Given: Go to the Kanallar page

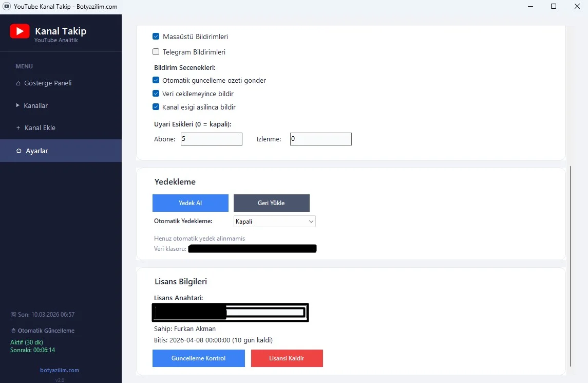Looking at the screenshot, I should pyautogui.click(x=61, y=105).
